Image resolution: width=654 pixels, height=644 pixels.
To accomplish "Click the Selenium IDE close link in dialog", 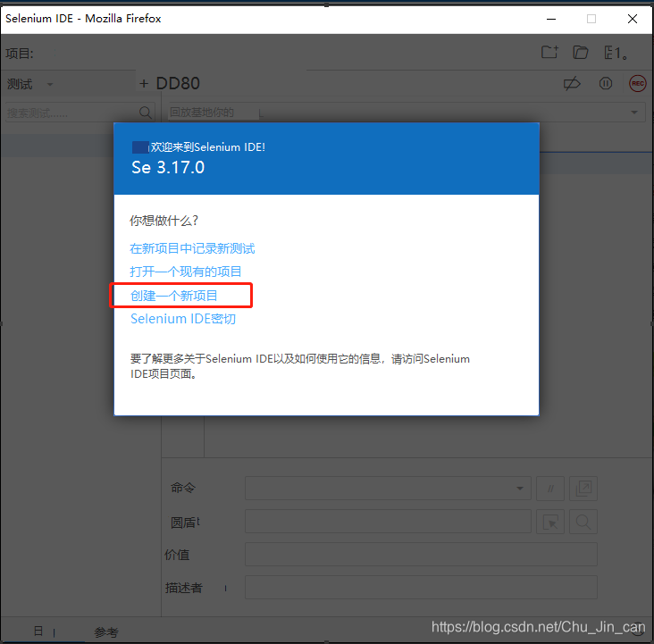I will pos(183,319).
